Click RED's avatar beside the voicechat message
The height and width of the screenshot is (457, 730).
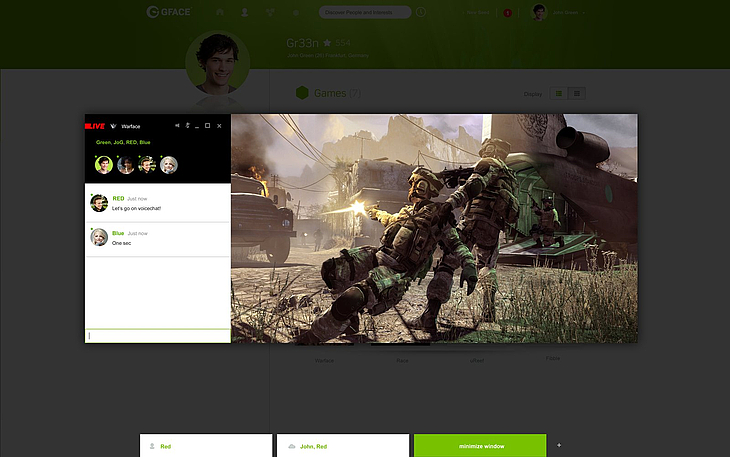coord(99,203)
